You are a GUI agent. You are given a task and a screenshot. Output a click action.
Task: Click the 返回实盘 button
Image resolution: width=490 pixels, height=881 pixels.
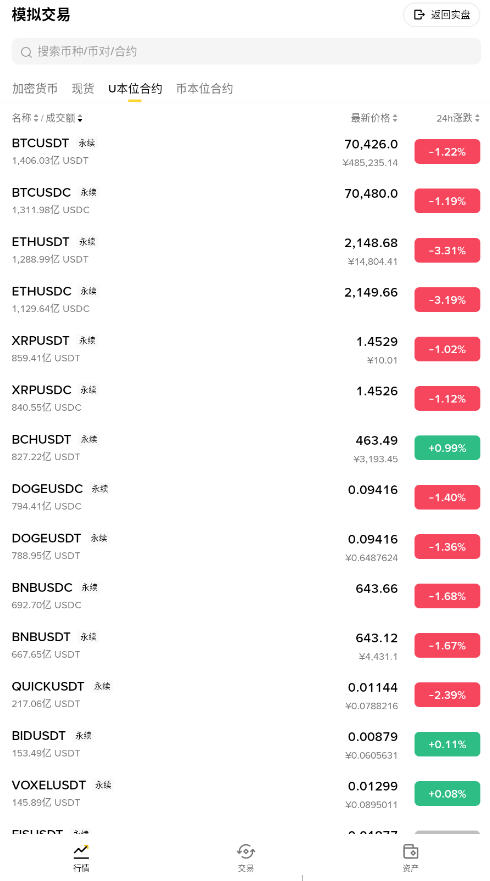tap(442, 15)
